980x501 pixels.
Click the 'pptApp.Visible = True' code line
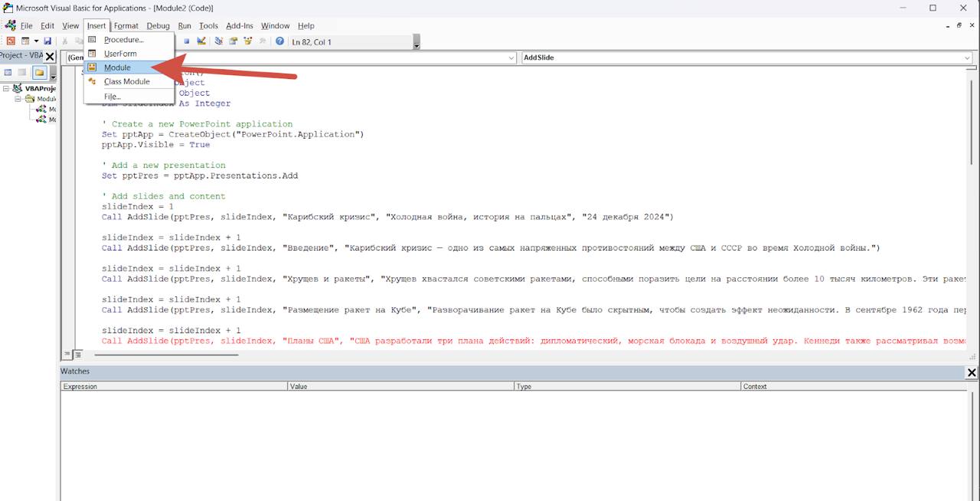click(155, 145)
